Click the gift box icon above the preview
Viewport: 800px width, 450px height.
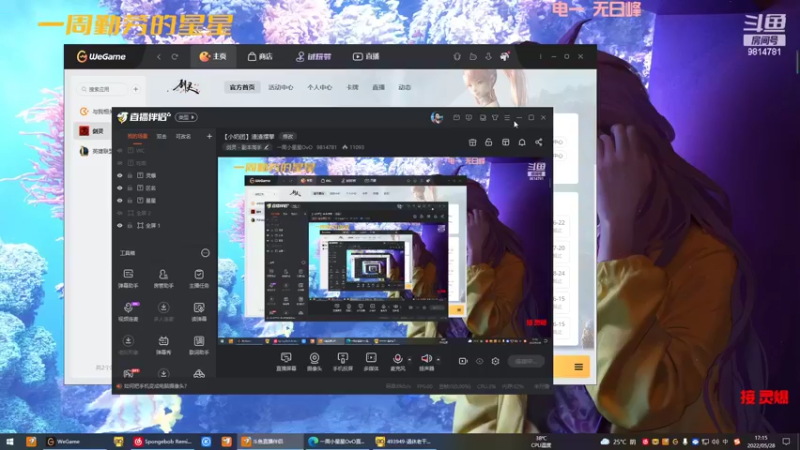coord(472,142)
